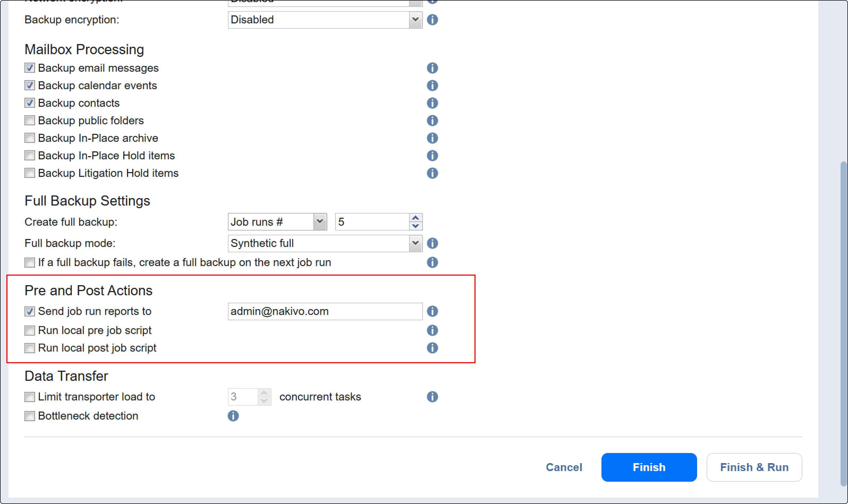This screenshot has height=504, width=848.
Task: Uncheck Backup calendar events
Action: tap(29, 86)
